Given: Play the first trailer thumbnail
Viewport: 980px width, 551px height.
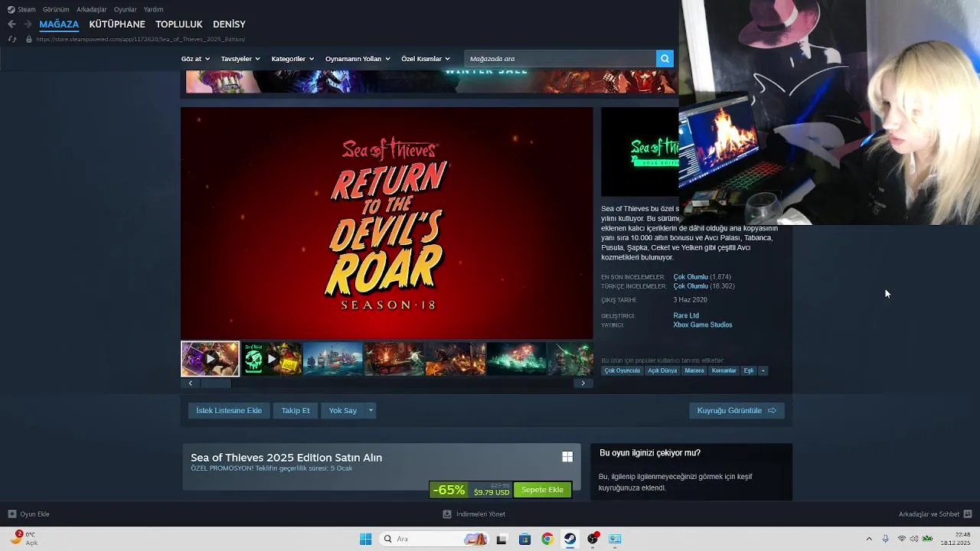Looking at the screenshot, I should [210, 359].
